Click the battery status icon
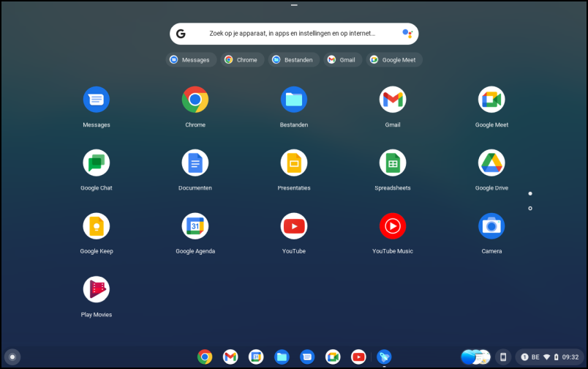 pyautogui.click(x=556, y=357)
